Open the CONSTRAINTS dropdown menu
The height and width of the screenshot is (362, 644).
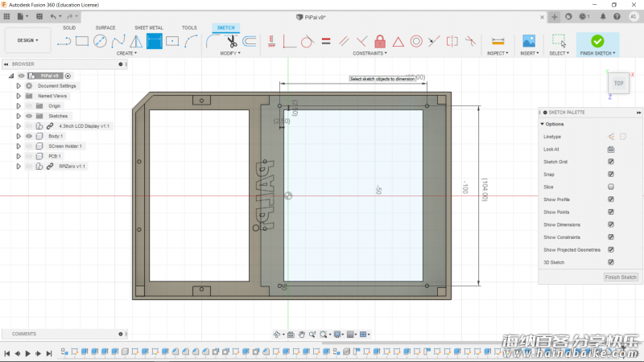tap(369, 53)
